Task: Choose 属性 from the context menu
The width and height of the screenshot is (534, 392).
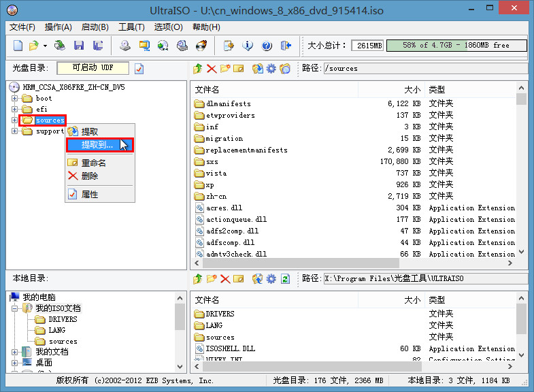Action: coord(100,194)
